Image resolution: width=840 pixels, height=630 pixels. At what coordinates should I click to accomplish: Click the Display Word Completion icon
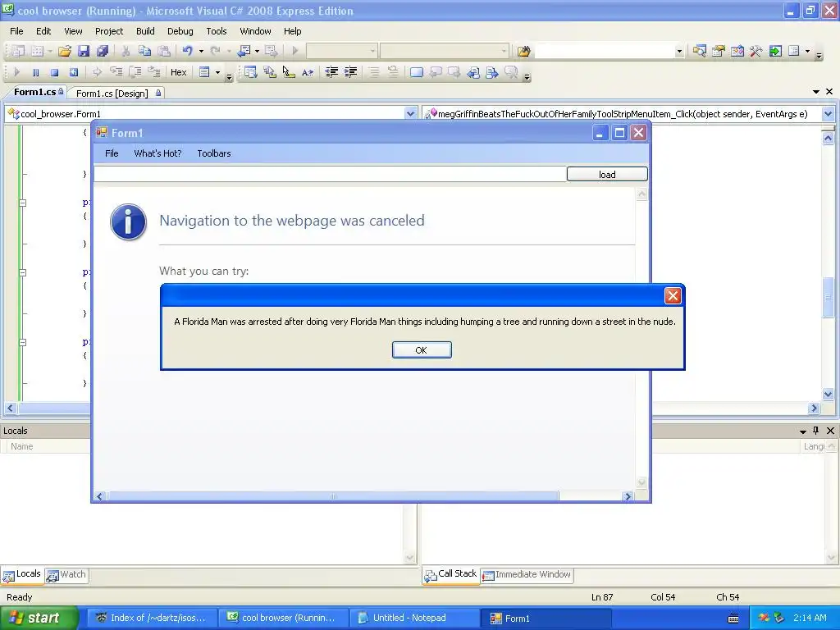tap(308, 72)
